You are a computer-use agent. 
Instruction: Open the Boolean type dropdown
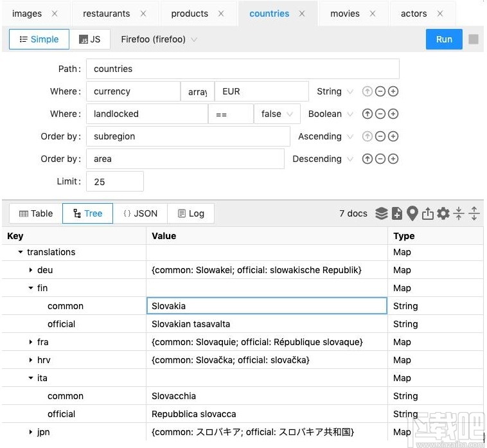coord(330,114)
